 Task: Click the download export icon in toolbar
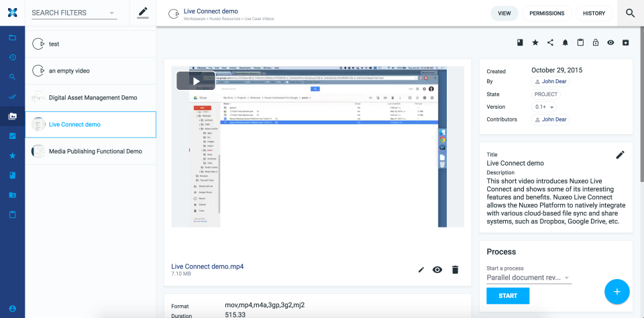[625, 42]
